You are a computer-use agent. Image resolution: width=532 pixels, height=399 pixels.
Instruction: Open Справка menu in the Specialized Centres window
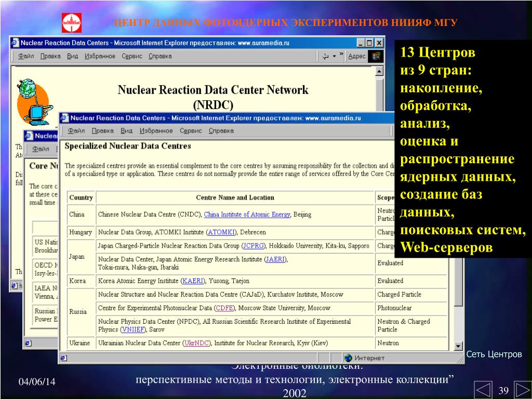click(x=221, y=131)
